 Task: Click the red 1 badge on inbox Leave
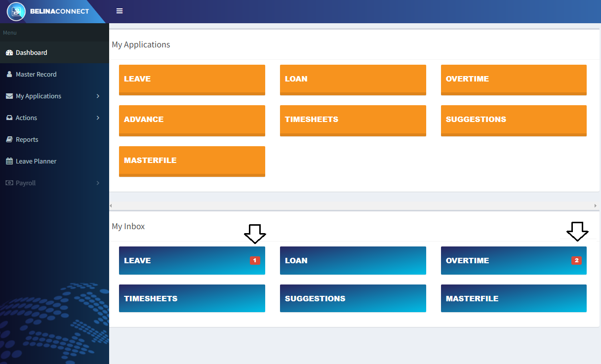pos(255,260)
